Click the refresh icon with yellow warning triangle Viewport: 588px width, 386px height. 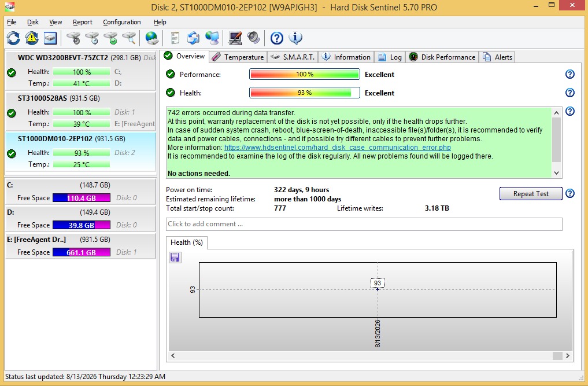(32, 38)
